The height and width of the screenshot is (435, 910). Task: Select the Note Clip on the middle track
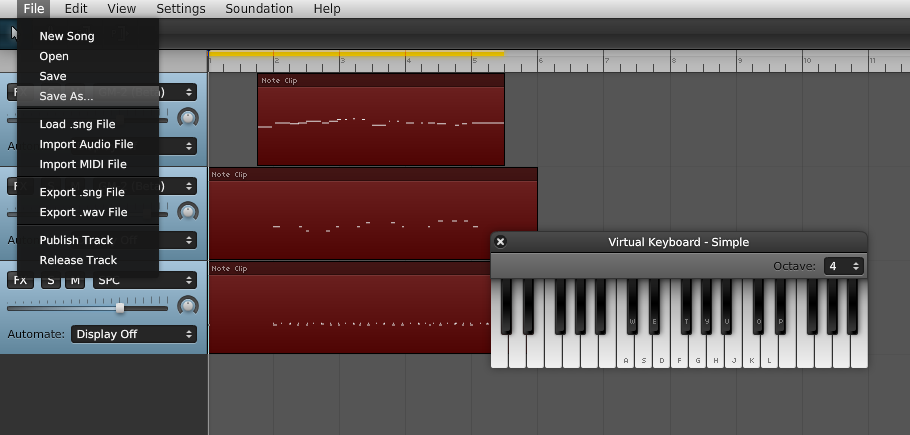pyautogui.click(x=373, y=213)
